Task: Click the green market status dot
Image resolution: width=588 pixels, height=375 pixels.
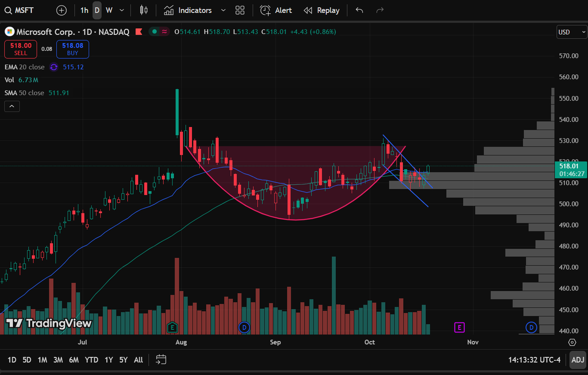Action: tap(154, 32)
